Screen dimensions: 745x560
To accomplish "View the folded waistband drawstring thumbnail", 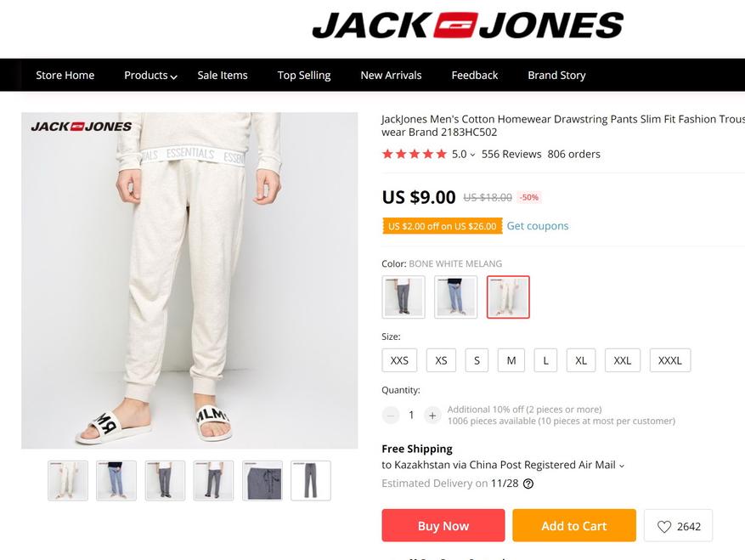I will pyautogui.click(x=262, y=481).
